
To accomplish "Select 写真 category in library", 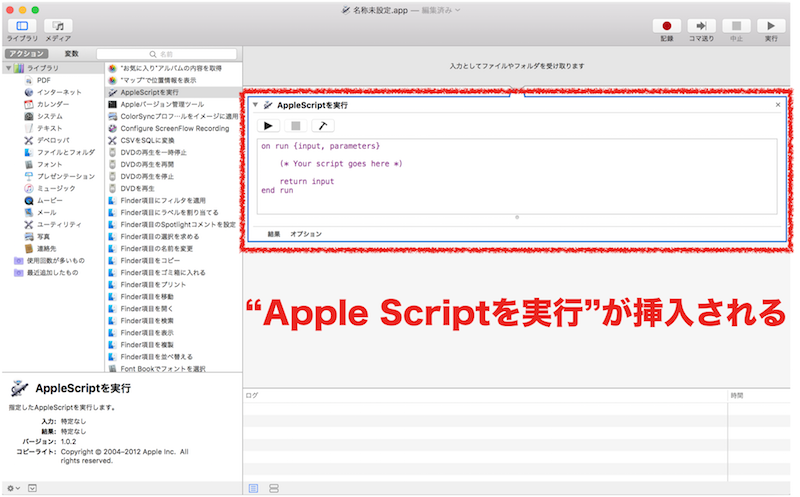I will 43,237.
